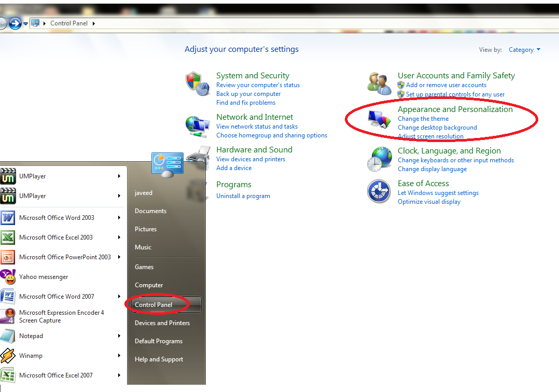The width and height of the screenshot is (559, 392).
Task: Expand the Microsoft Office Word 2003 submenu arrow
Action: point(119,218)
